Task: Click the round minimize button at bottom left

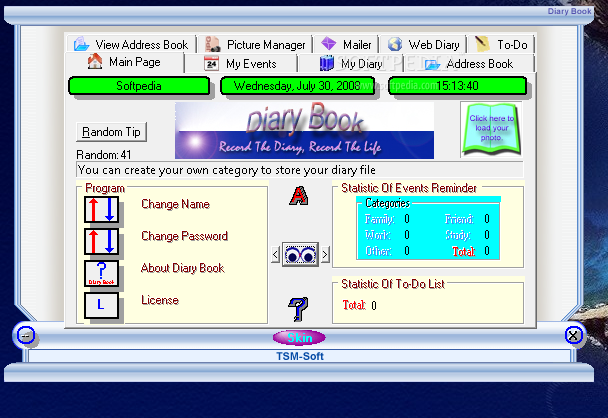Action: pyautogui.click(x=26, y=335)
